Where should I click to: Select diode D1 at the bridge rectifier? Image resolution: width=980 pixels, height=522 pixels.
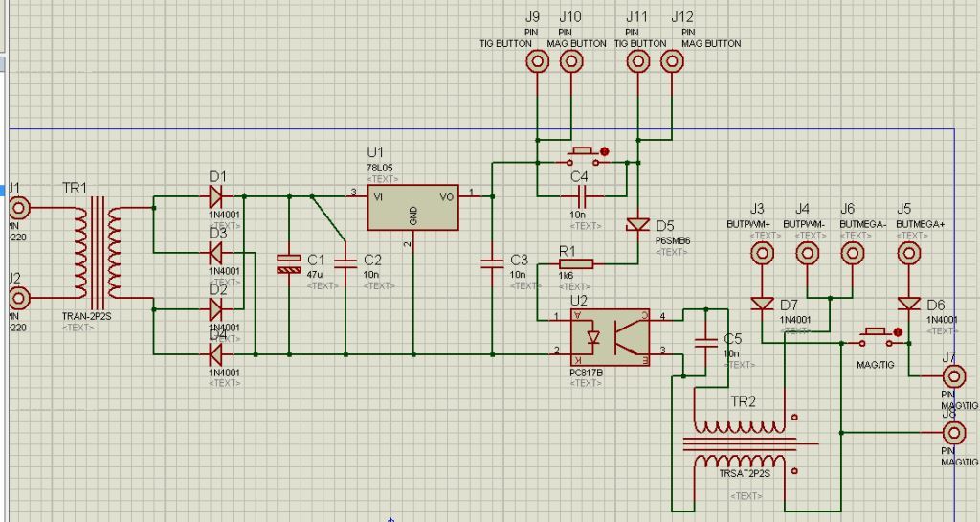pyautogui.click(x=215, y=195)
